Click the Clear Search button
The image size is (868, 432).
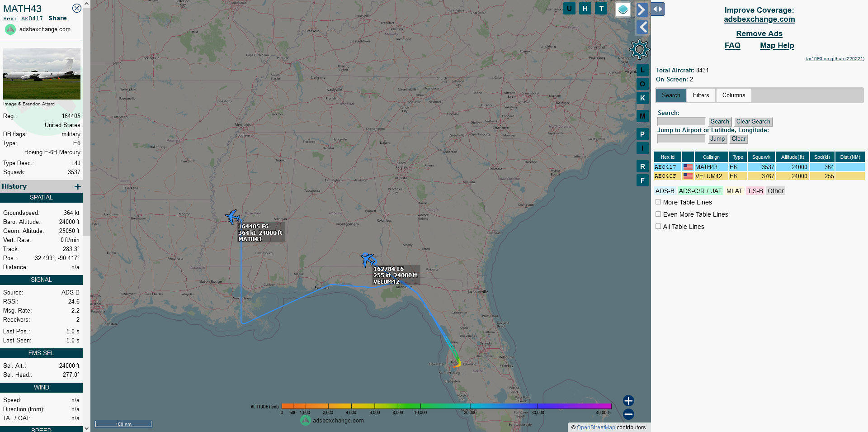click(x=753, y=122)
